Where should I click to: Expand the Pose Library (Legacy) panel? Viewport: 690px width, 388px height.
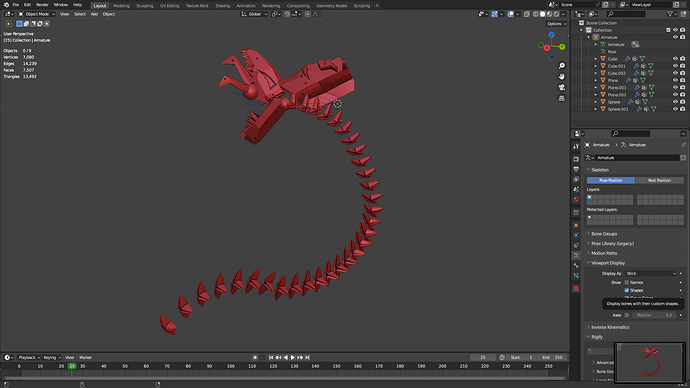612,244
